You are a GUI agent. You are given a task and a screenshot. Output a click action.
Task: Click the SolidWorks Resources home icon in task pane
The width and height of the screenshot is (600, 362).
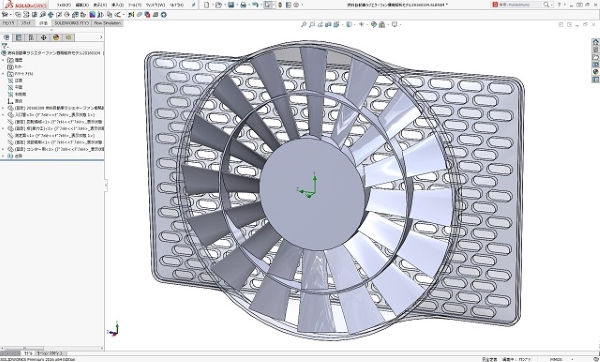[x=595, y=42]
